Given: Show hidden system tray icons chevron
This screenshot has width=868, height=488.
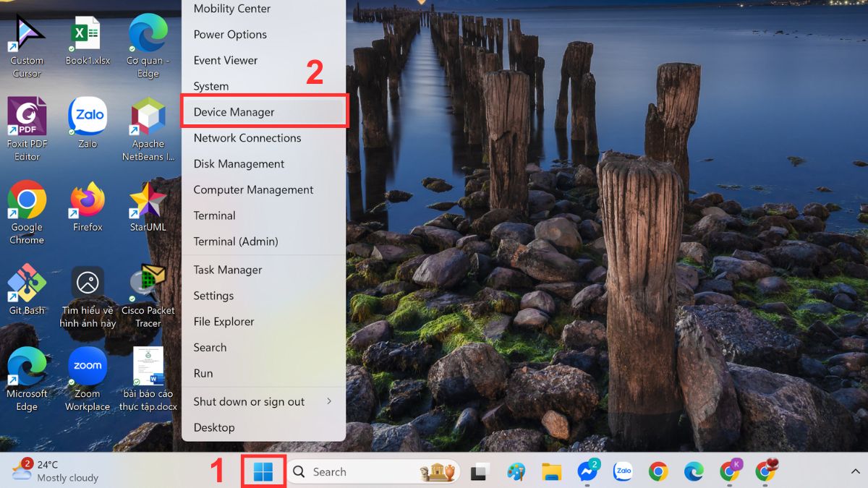Looking at the screenshot, I should coord(855,472).
